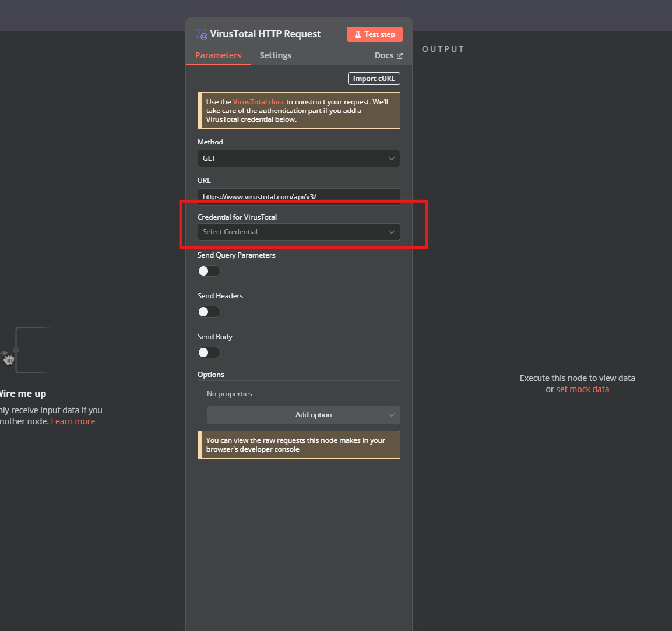Expand the Add option dropdown
672x631 pixels.
(x=304, y=415)
